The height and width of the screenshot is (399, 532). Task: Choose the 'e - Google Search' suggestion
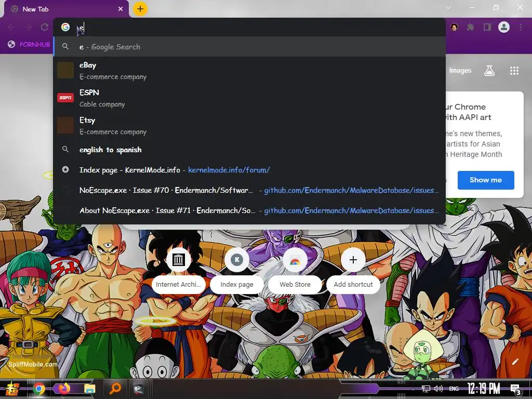(249, 47)
